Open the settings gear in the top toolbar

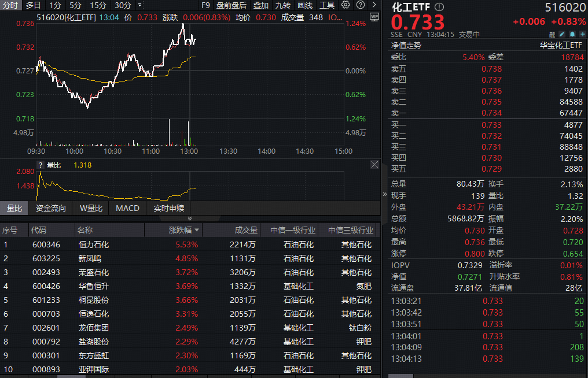(x=346, y=5)
